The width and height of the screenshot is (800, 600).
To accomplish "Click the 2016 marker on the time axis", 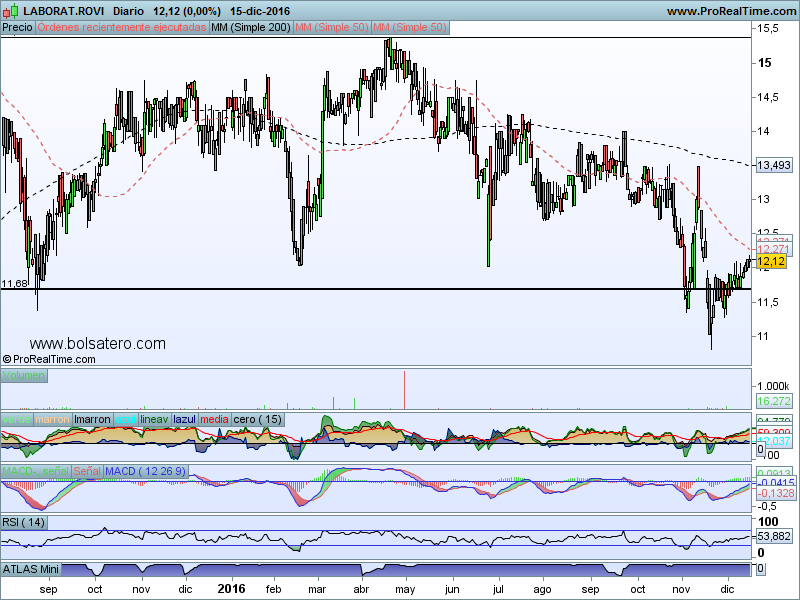I will [x=231, y=590].
